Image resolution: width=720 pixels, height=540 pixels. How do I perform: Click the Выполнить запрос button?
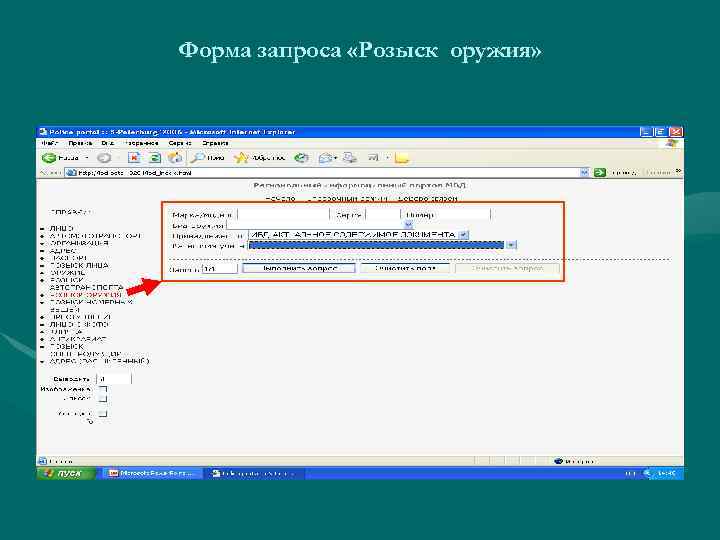coord(299,268)
